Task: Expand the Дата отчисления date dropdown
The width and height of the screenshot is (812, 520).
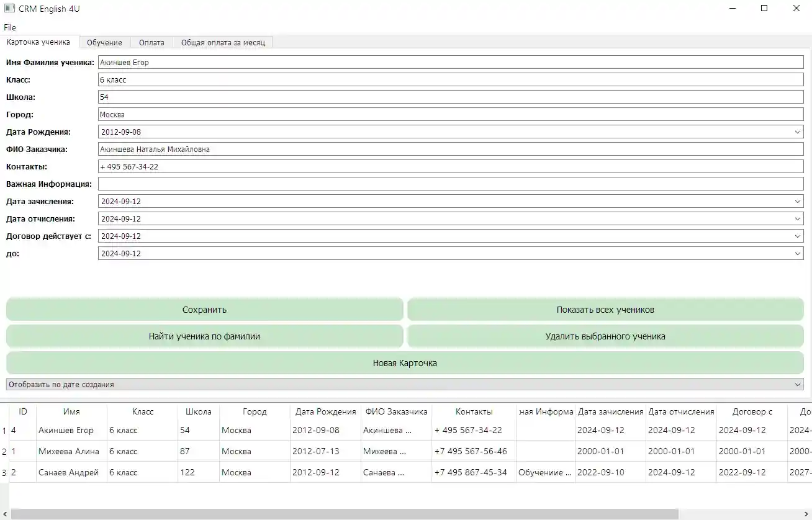Action: click(798, 219)
